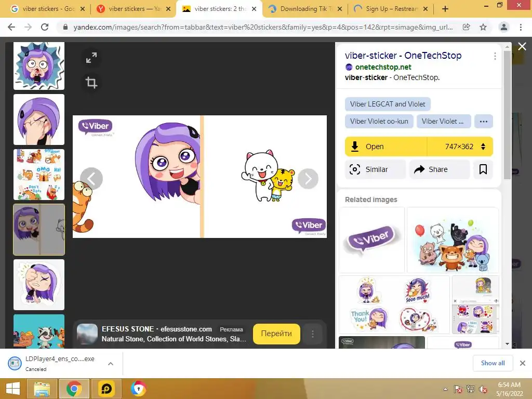532x399 pixels.
Task: Open Google Chrome taskbar icon
Action: click(74, 389)
